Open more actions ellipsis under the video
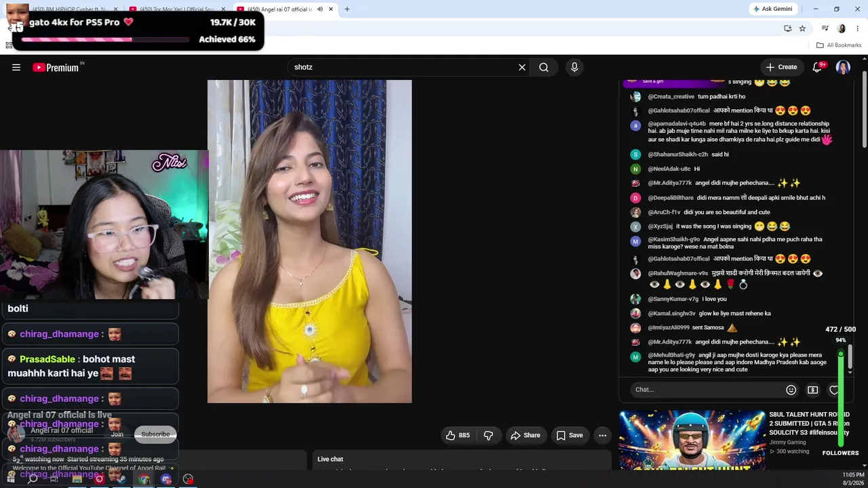Screen dimensions: 868x488 [x=602, y=435]
